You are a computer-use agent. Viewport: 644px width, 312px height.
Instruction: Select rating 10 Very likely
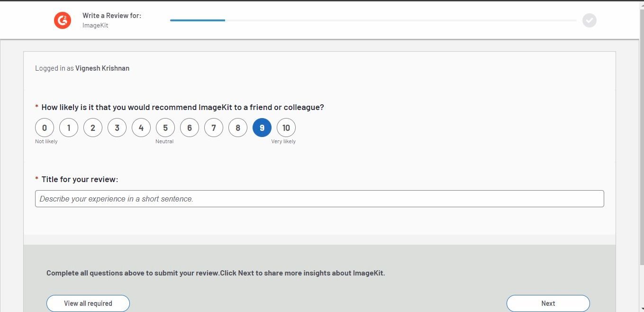[x=286, y=128]
